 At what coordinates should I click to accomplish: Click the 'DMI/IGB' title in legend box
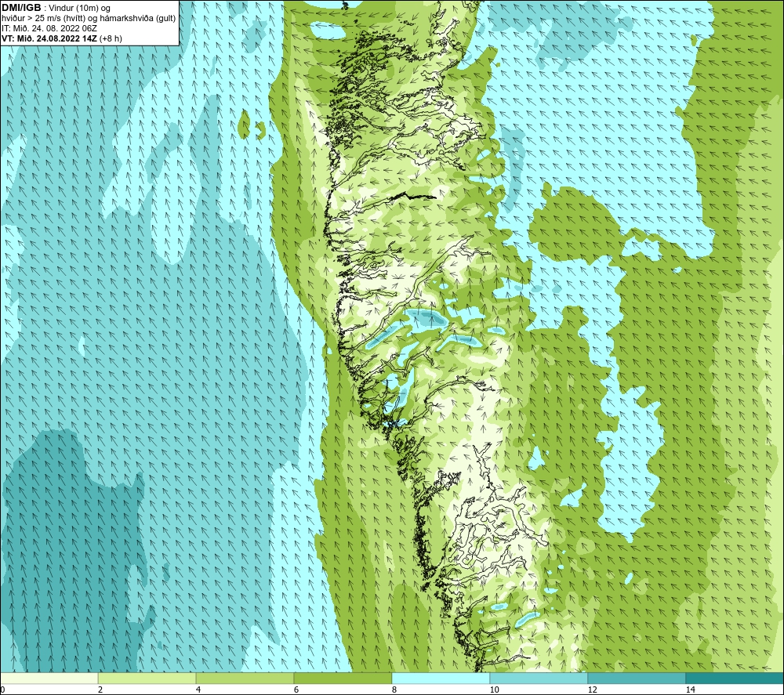coord(21,8)
